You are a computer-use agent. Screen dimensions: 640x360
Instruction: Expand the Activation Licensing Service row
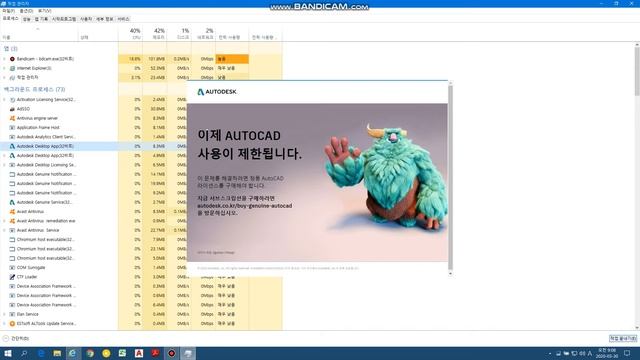click(x=4, y=100)
